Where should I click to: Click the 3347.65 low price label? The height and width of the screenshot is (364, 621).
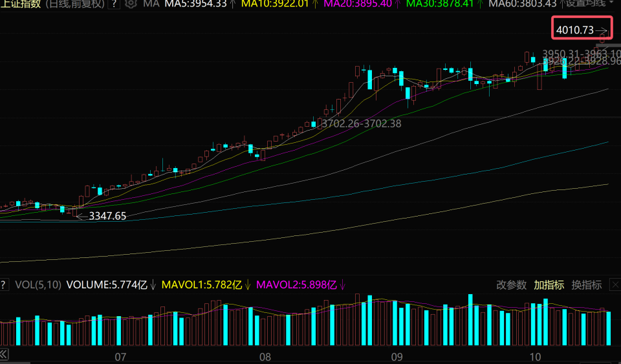coord(107,216)
